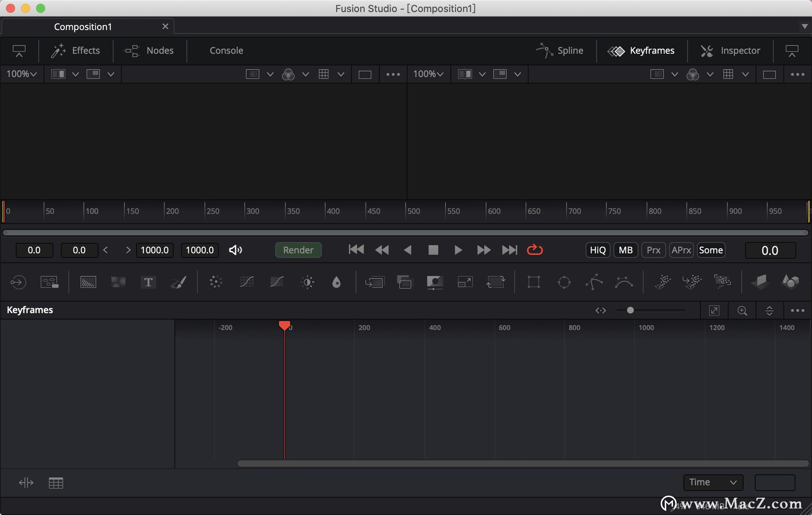Open the Spline editor

tap(560, 51)
